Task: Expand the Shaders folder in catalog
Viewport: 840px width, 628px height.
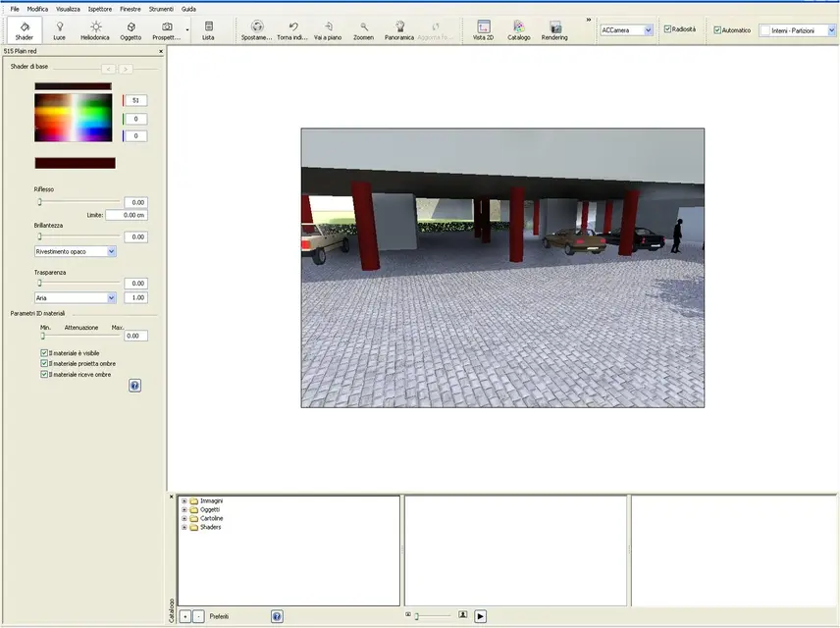Action: pos(184,527)
